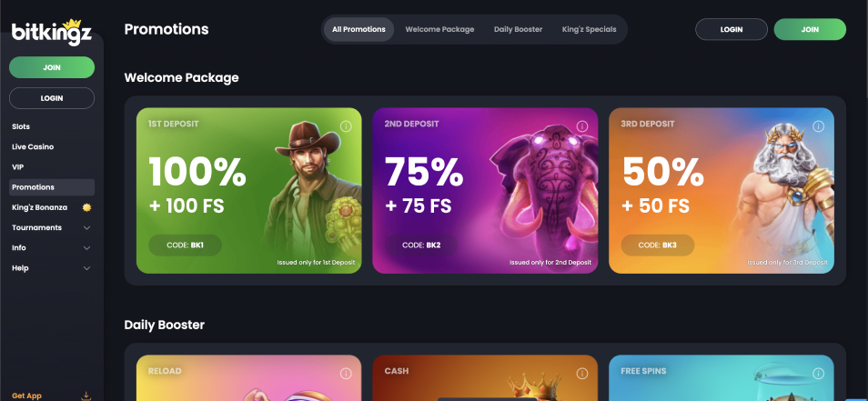Open info icon on 2nd Deposit card

click(x=582, y=126)
